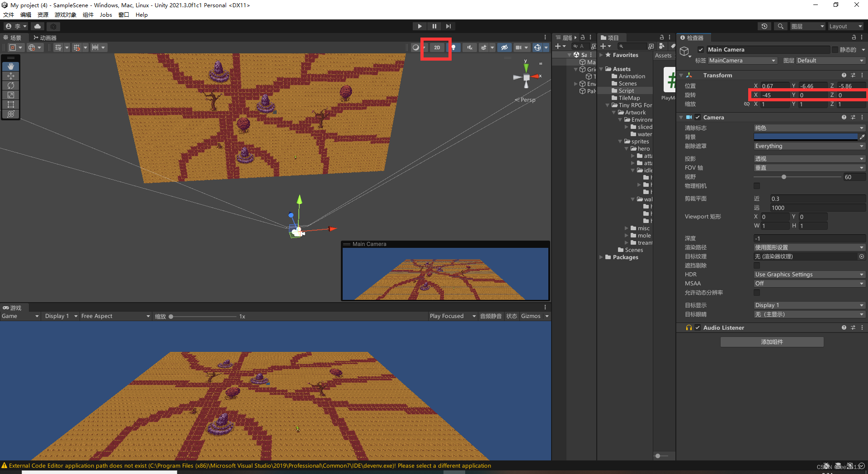Open the Layout dropdown

click(x=845, y=26)
